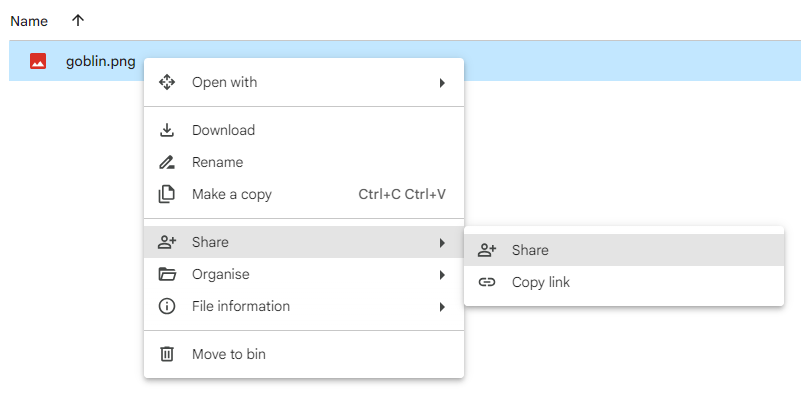
Task: Expand the Organise submenu arrow
Action: (441, 275)
